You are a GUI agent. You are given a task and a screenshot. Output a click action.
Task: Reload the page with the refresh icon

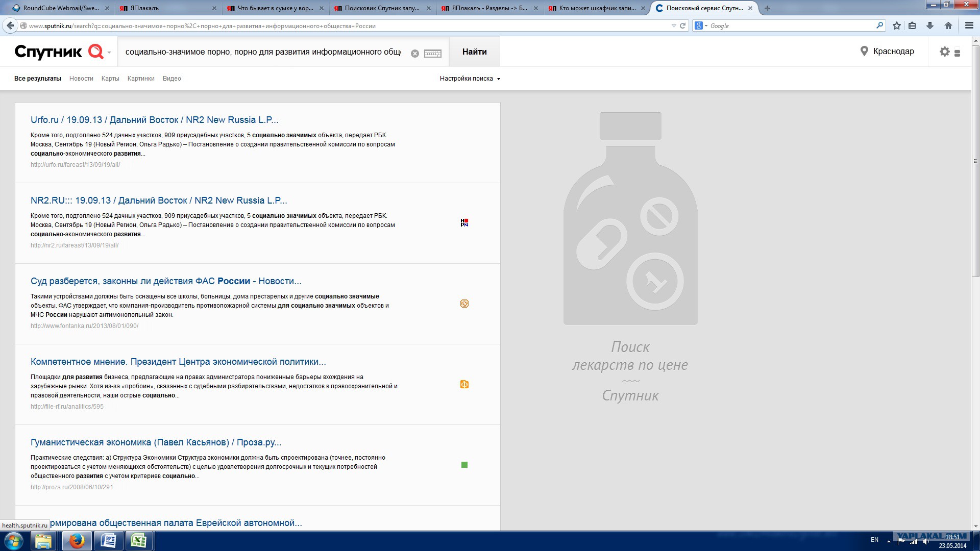682,26
